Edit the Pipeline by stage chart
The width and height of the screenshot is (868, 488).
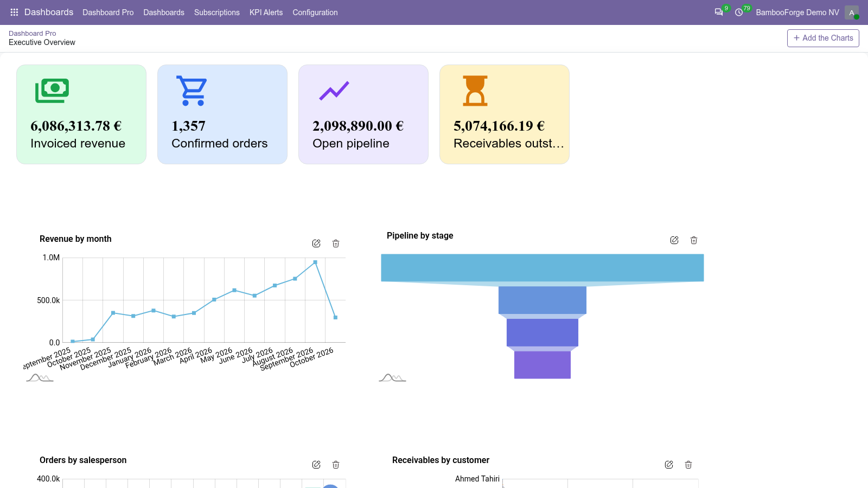pos(674,240)
